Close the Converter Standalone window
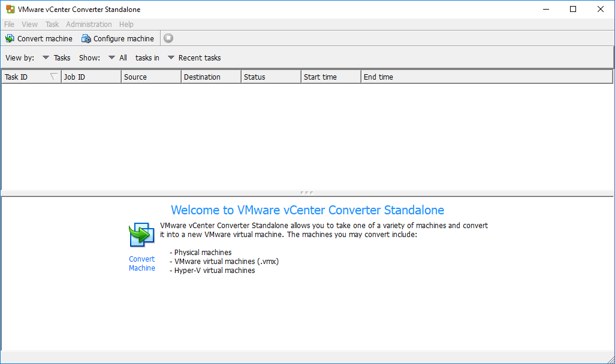This screenshot has height=364, width=615. [x=601, y=9]
